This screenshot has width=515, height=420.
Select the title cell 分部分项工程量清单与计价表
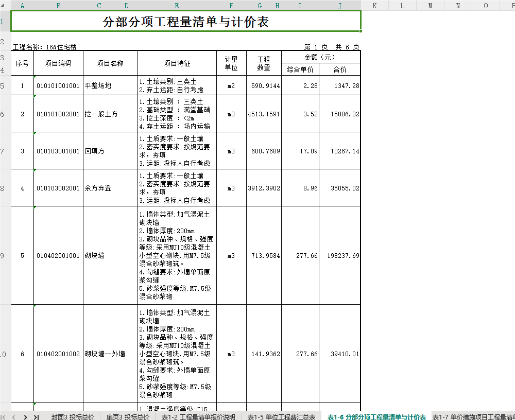coord(186,21)
